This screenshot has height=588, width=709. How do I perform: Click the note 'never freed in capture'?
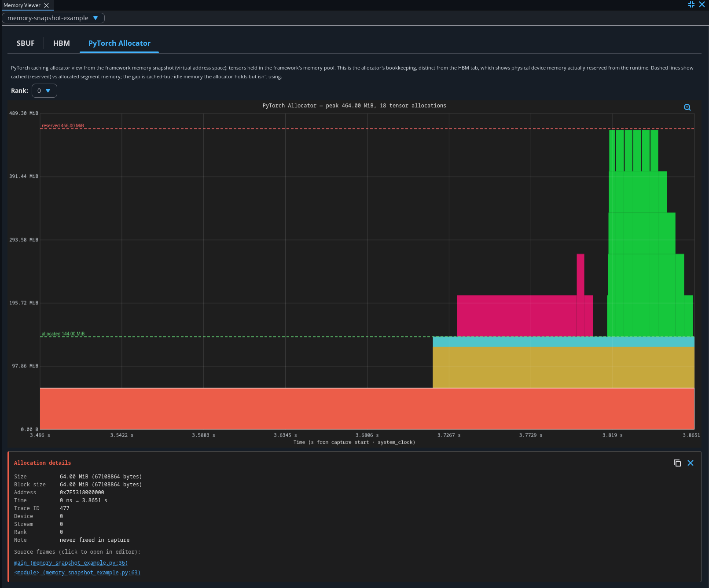95,540
